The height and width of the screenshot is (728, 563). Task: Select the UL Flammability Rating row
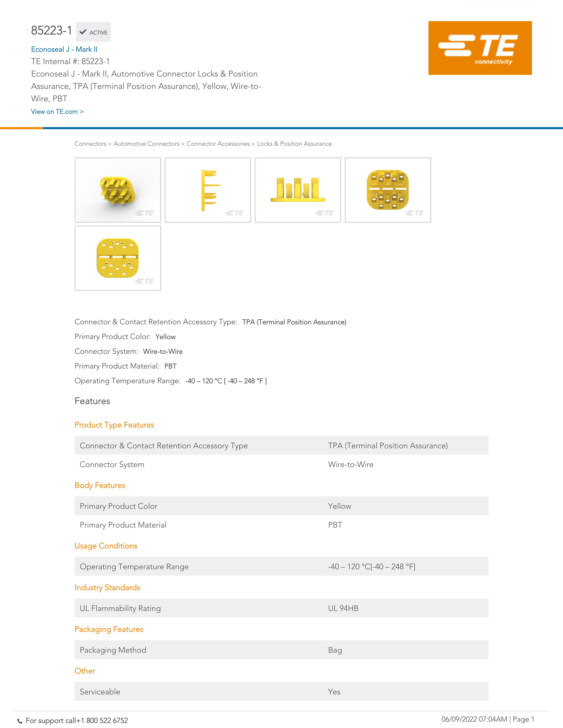tap(281, 608)
